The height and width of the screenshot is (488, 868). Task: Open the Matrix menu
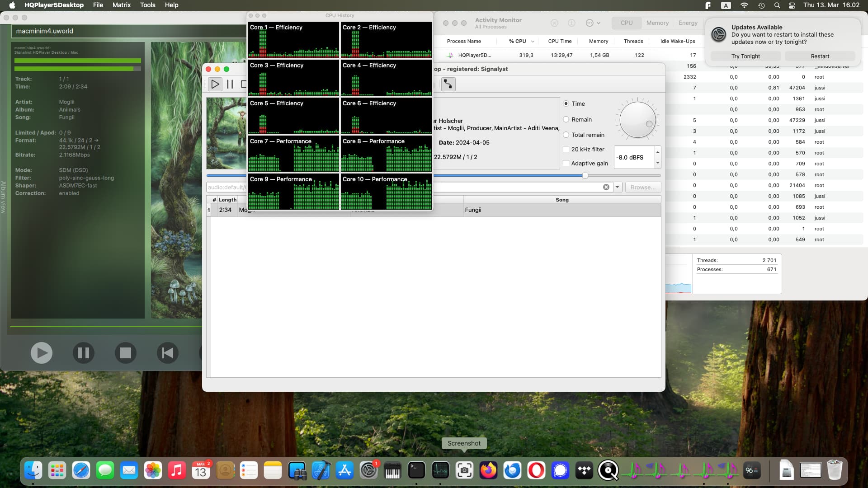pos(122,5)
